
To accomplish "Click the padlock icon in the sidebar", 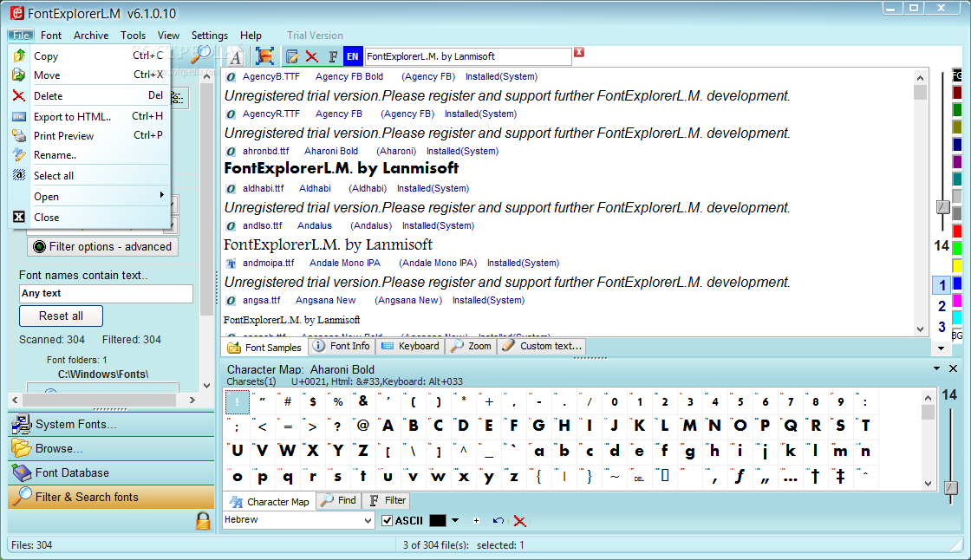I will tap(203, 520).
